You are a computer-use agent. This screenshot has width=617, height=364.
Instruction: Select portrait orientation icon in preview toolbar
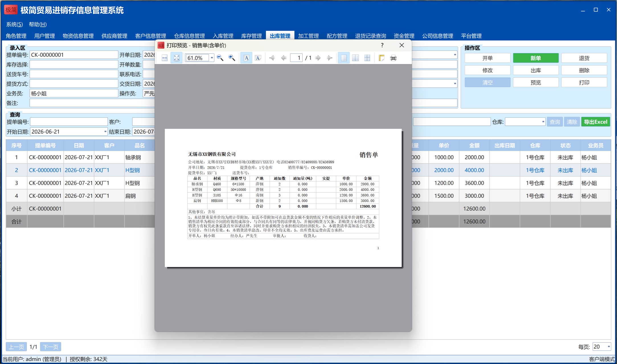(x=246, y=58)
